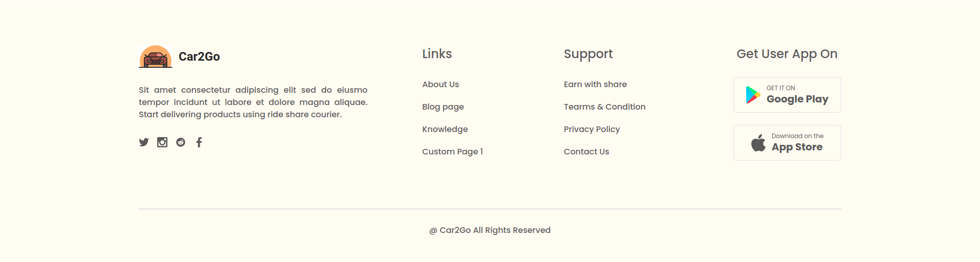
Task: Click the Get User App On heading
Action: tap(787, 54)
